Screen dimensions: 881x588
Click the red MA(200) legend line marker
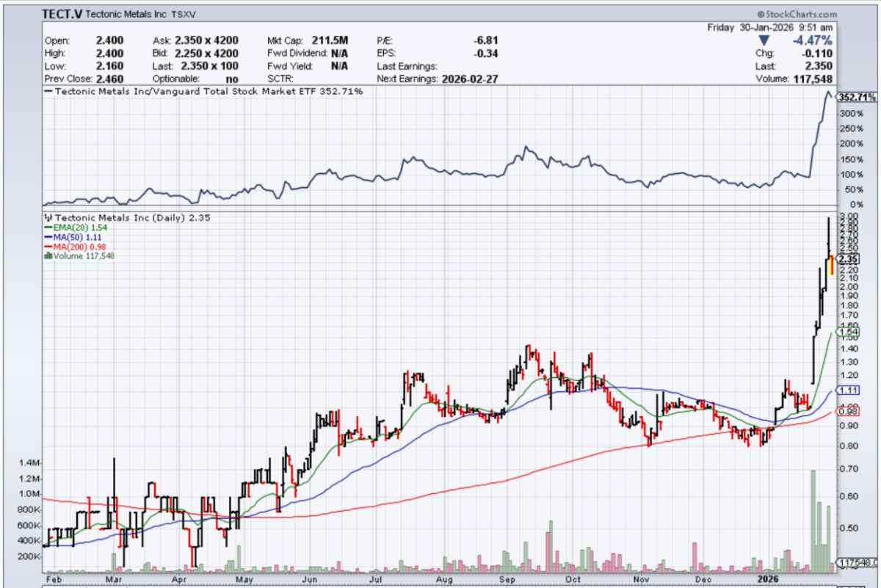(x=48, y=247)
